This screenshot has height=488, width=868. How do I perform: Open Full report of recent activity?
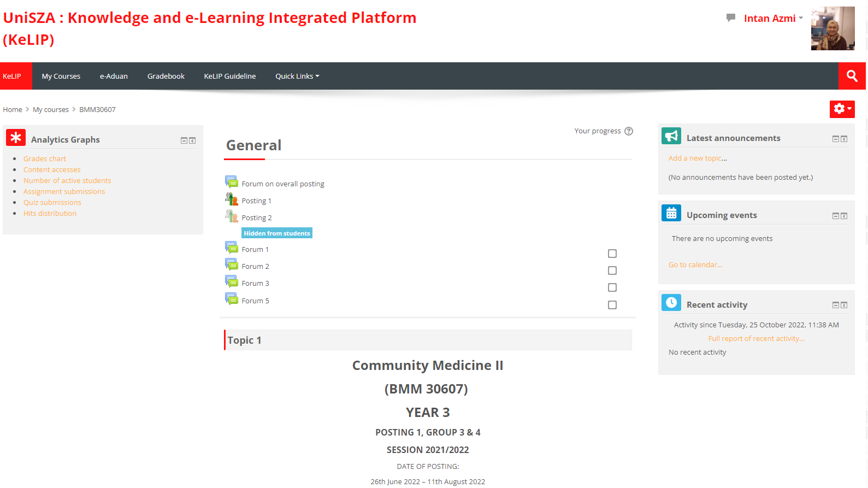(x=757, y=338)
